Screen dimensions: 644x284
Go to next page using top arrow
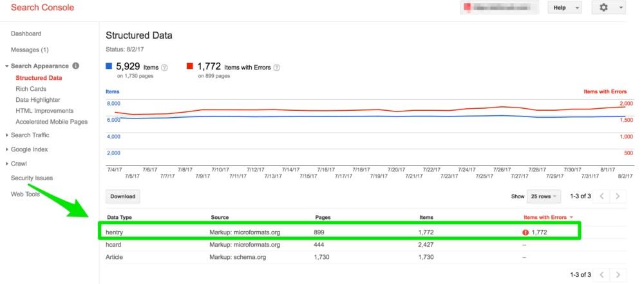click(x=618, y=196)
